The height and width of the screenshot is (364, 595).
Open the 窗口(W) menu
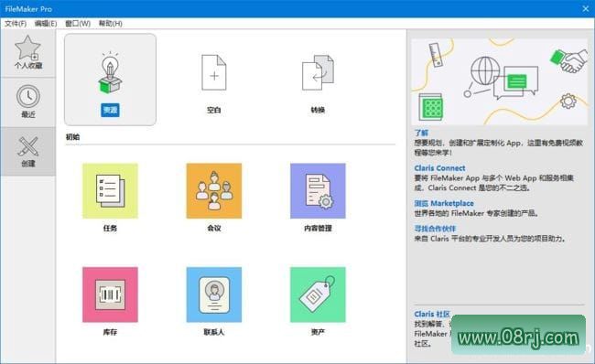(78, 24)
